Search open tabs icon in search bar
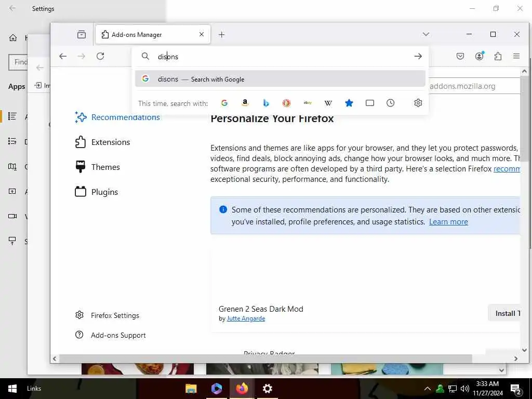Viewport: 532px width, 399px height. [370, 103]
